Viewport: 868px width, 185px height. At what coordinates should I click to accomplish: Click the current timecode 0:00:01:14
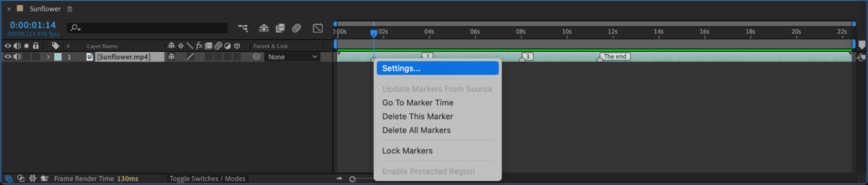(33, 25)
